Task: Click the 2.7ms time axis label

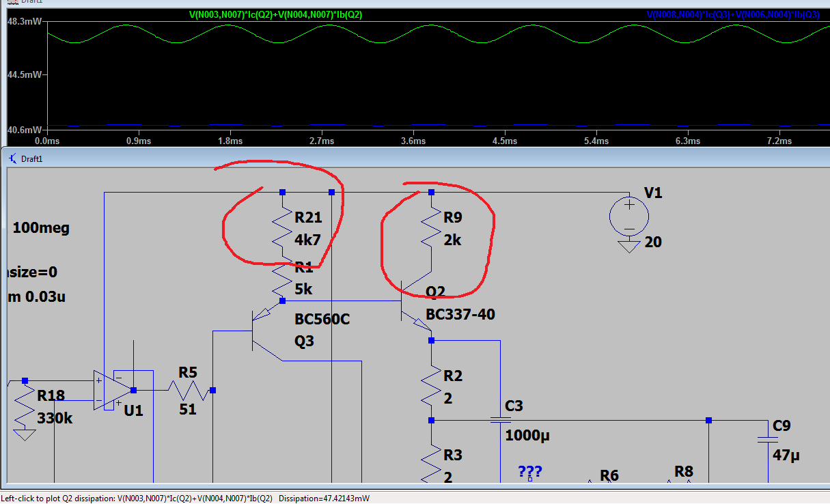Action: pyautogui.click(x=322, y=141)
